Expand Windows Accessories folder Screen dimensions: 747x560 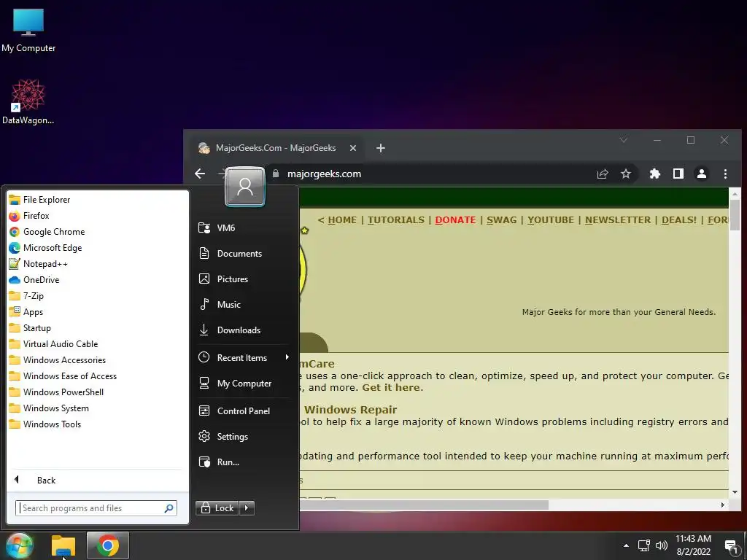[57, 360]
